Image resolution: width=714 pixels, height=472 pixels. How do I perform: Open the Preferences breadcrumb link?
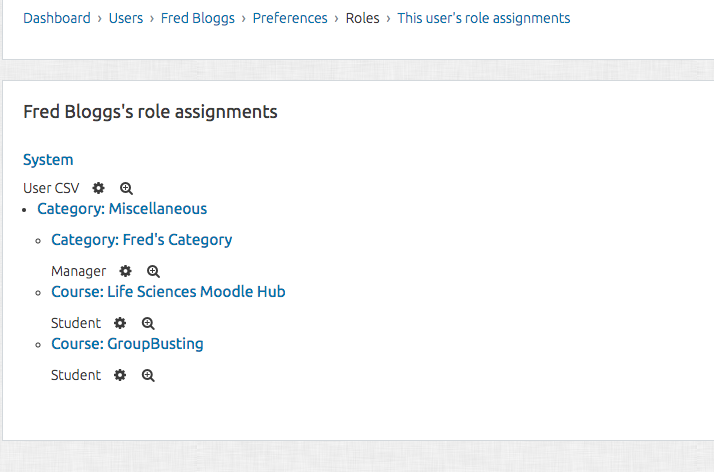tap(290, 18)
